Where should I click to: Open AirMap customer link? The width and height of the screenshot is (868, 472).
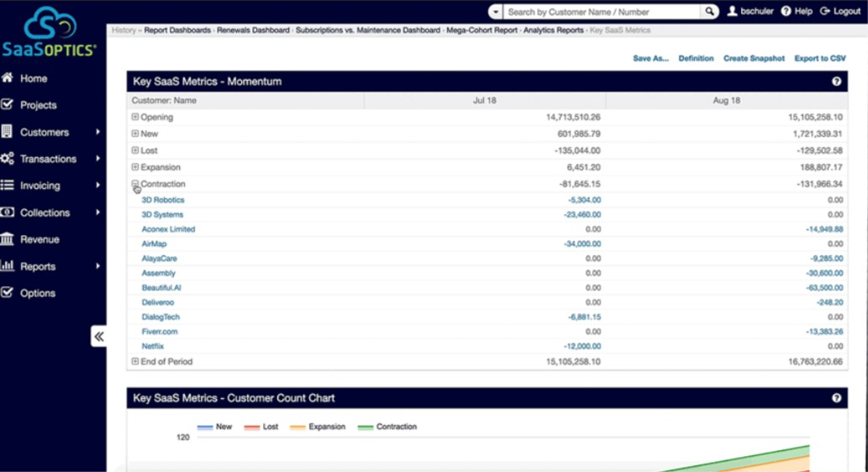(154, 244)
